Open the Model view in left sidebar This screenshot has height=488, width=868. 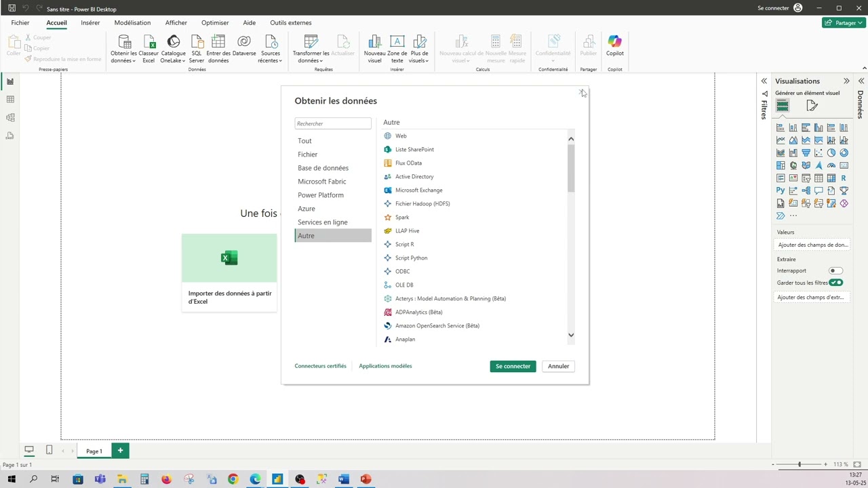point(10,118)
